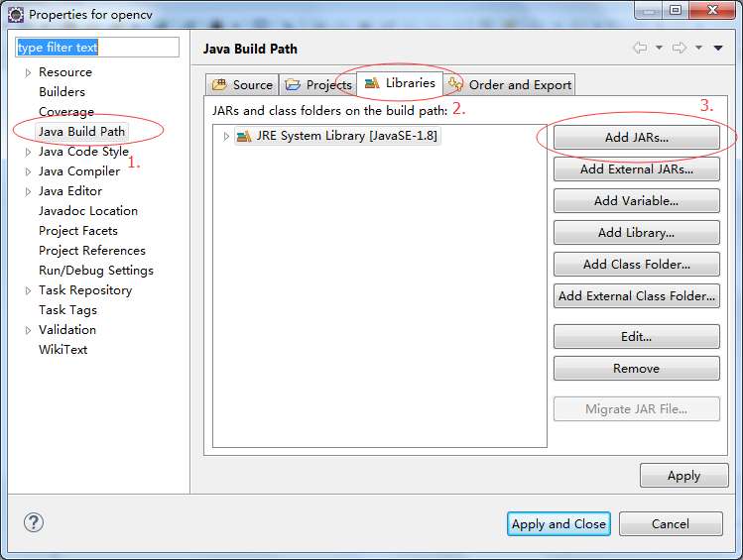Click the Cancel button
743x560 pixels.
(x=671, y=524)
